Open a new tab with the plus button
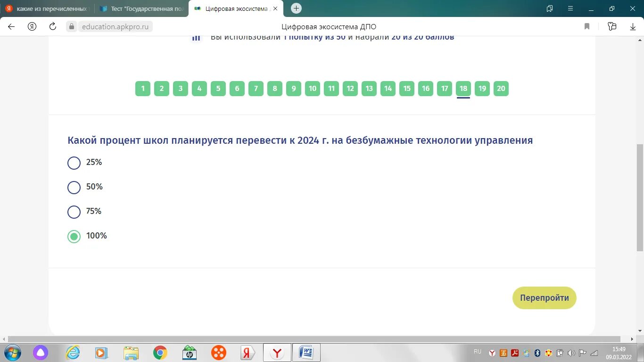Screen dimensions: 644x362 point(296,8)
